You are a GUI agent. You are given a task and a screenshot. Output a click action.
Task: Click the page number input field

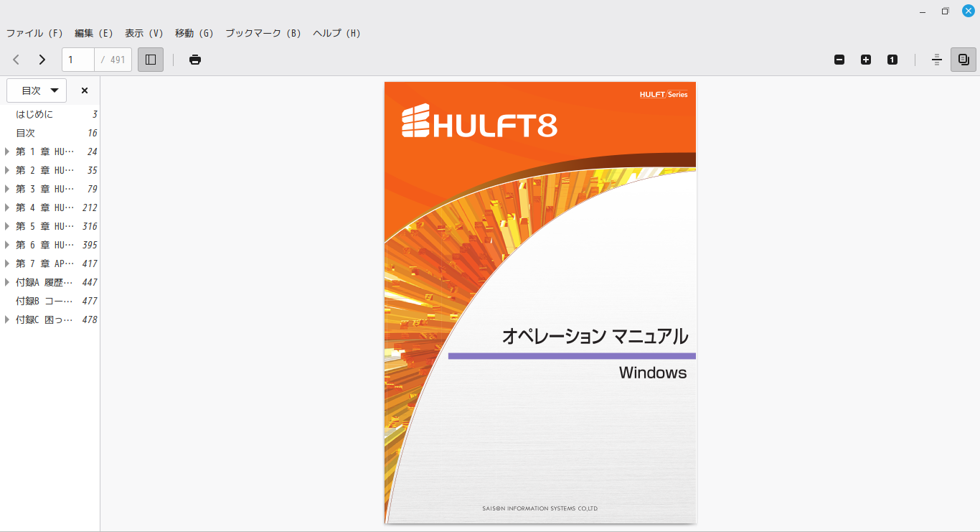[x=78, y=60]
